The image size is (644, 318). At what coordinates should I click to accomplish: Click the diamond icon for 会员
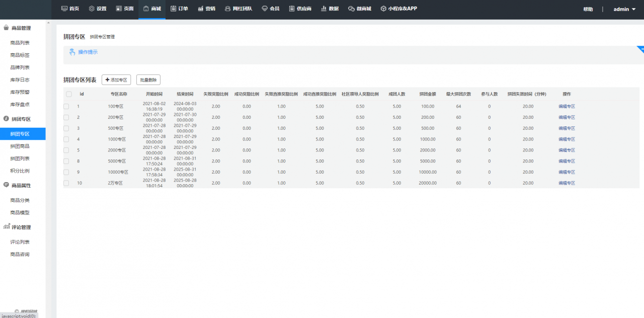265,9
